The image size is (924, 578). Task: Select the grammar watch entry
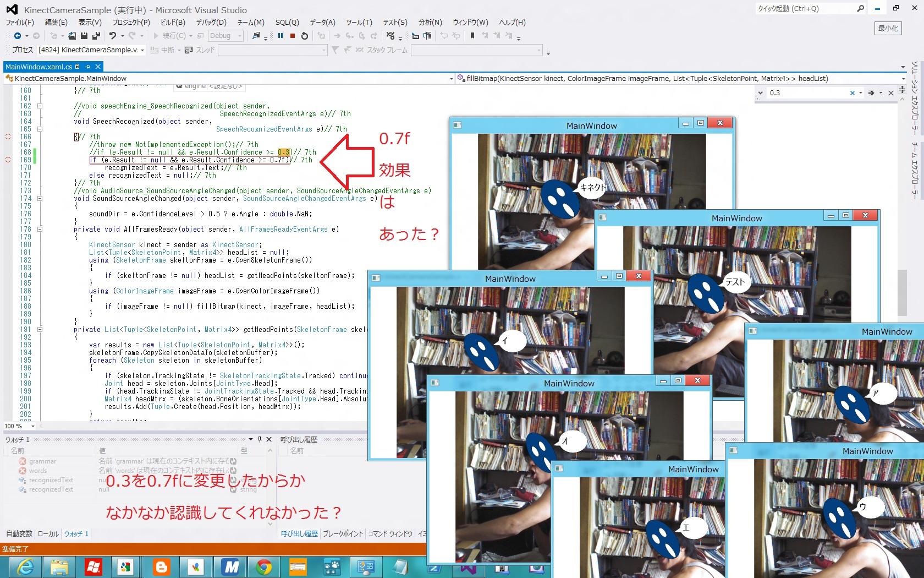tap(42, 461)
